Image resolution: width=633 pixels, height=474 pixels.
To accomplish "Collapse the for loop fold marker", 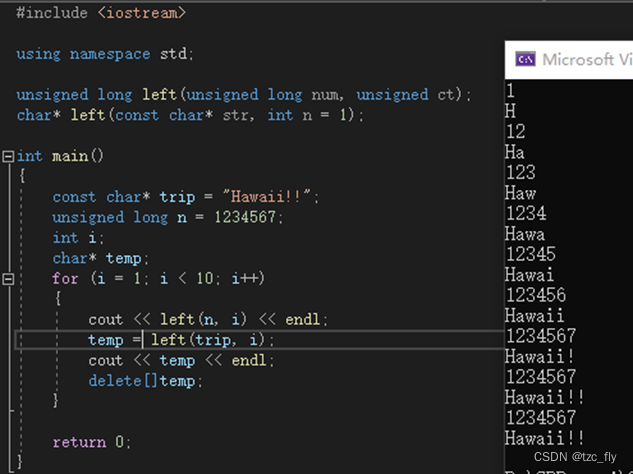I will coord(8,279).
